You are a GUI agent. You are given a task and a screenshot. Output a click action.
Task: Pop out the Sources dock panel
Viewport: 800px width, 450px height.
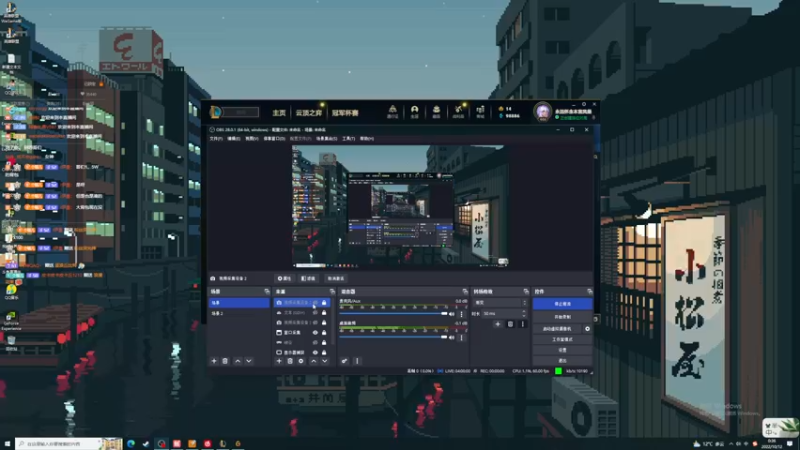click(332, 291)
